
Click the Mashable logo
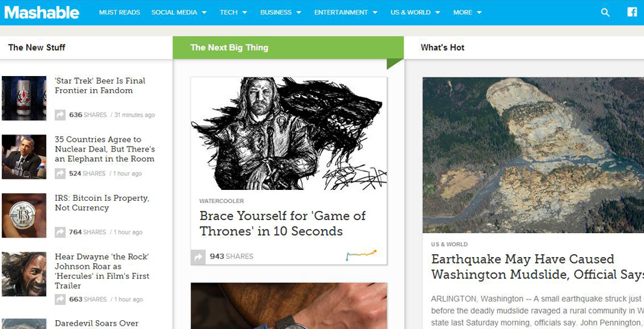tap(42, 12)
